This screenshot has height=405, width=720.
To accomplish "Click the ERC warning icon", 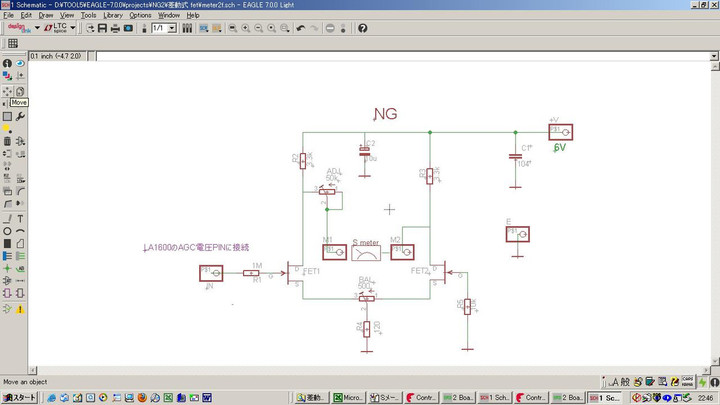I will tap(20, 309).
